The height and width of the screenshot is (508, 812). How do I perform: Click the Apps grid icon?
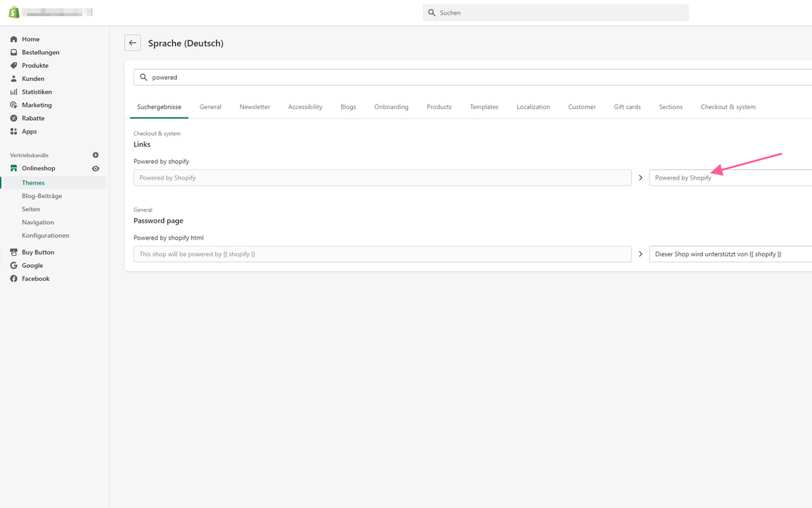point(14,132)
